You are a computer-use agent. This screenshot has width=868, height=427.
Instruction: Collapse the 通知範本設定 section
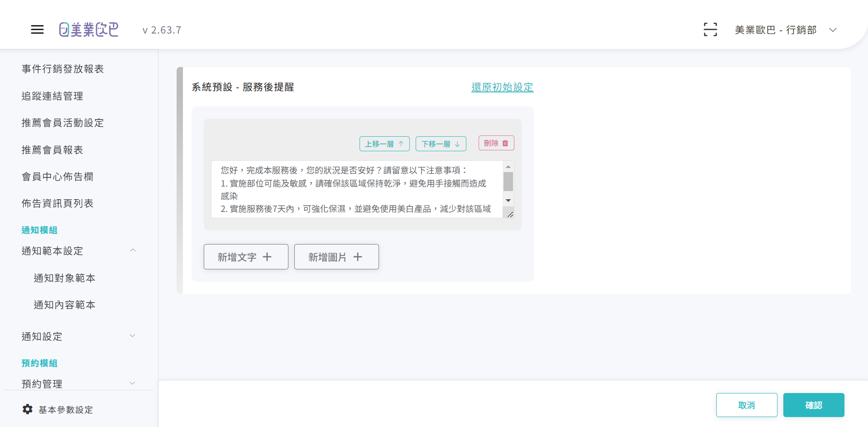click(79, 251)
